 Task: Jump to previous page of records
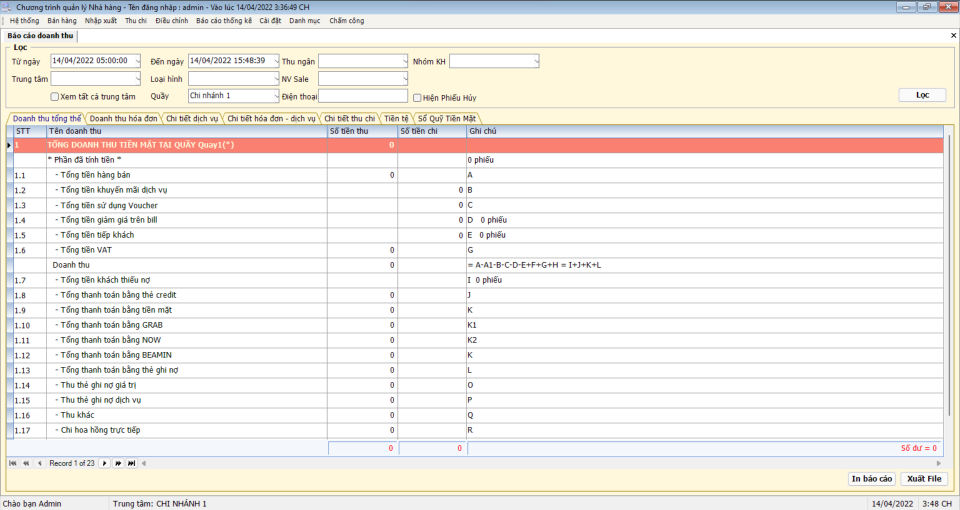(x=26, y=463)
